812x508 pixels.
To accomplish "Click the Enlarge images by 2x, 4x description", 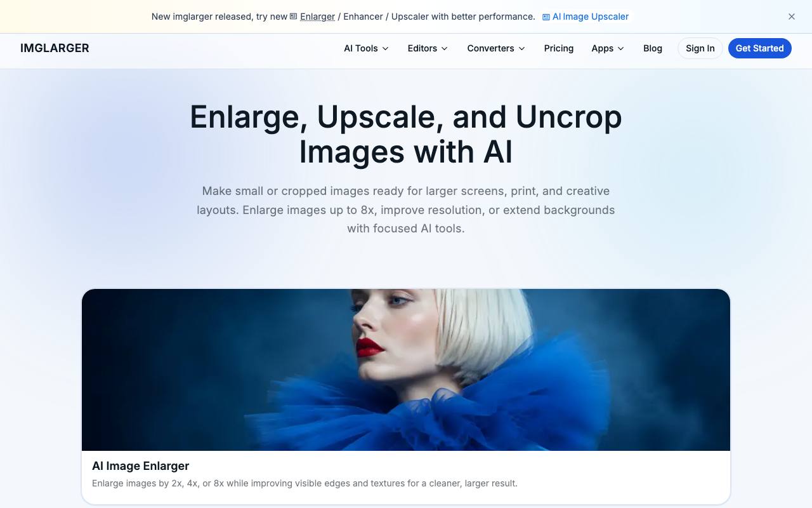I will (x=304, y=483).
